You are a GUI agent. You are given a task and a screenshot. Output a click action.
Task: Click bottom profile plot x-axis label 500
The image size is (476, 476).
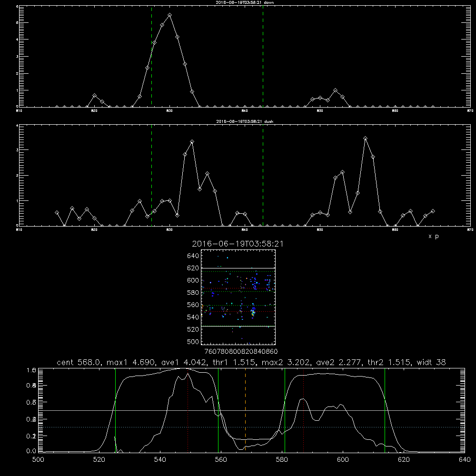[x=38, y=460]
